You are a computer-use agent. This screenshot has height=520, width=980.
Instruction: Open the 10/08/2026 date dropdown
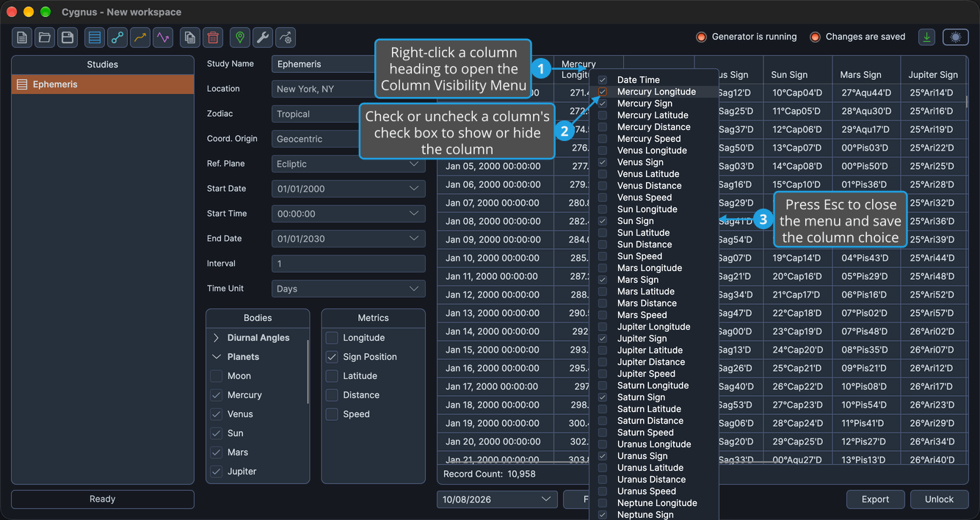[x=498, y=499]
